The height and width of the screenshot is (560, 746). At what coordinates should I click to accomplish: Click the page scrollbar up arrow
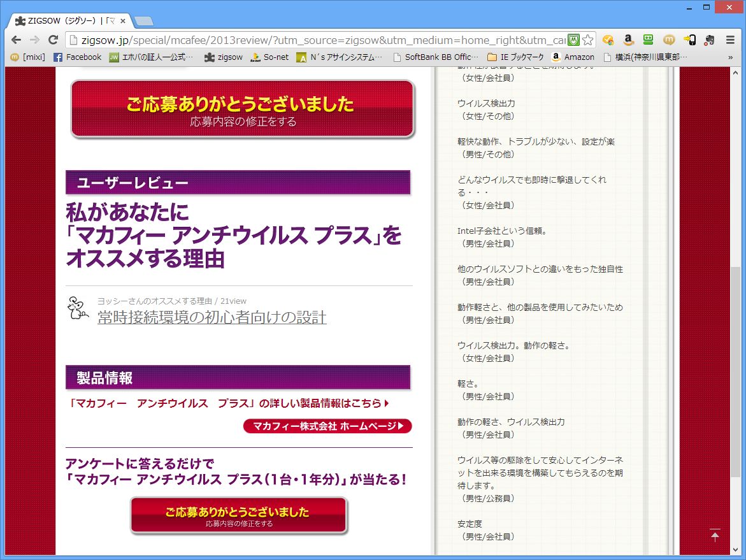coord(736,73)
